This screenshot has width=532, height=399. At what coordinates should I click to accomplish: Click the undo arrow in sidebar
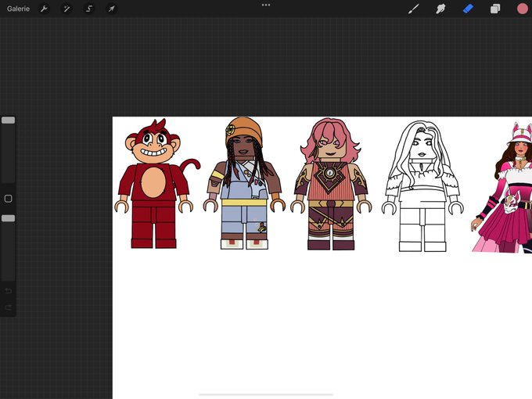click(x=8, y=291)
